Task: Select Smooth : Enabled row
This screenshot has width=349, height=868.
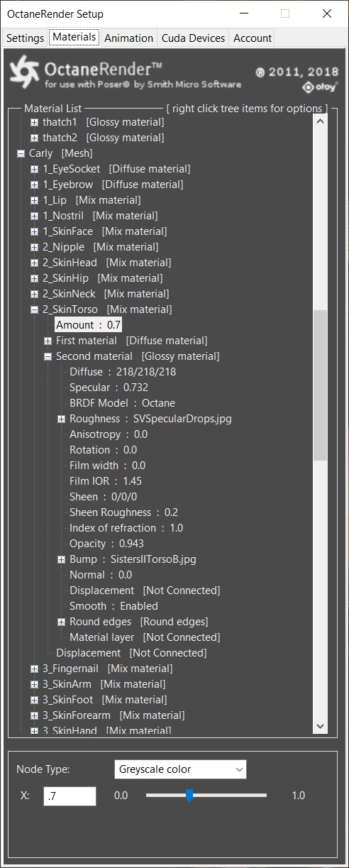Action: [113, 606]
